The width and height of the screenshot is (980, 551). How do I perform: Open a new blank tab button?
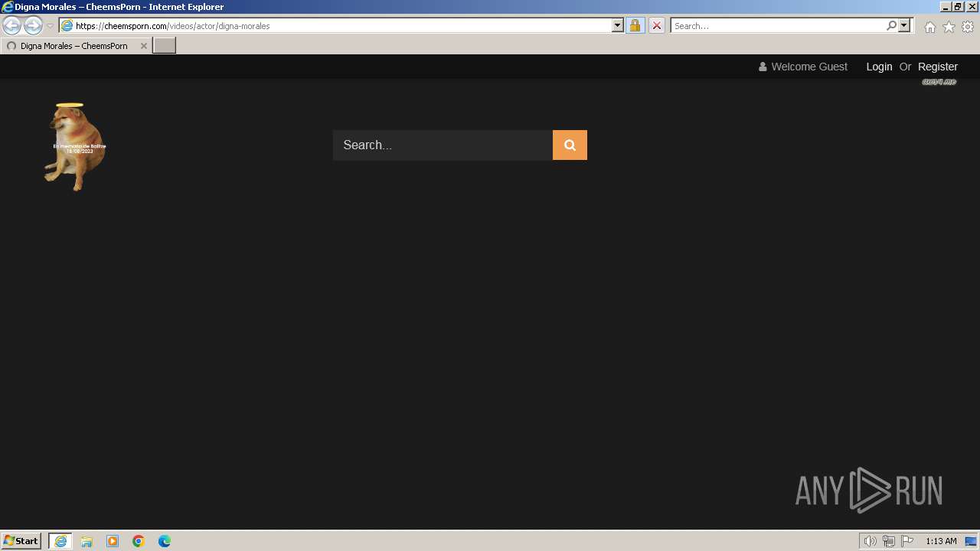click(165, 46)
